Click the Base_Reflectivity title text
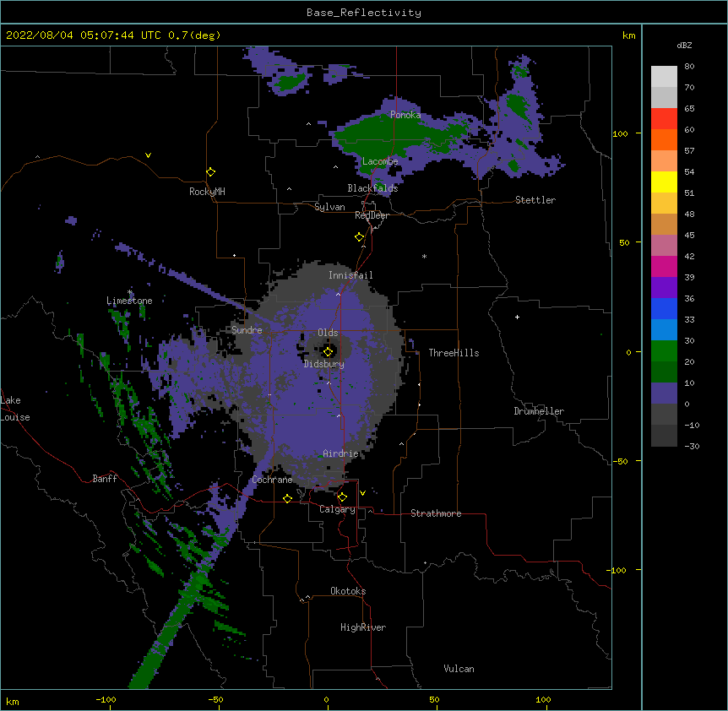The image size is (728, 711). click(364, 13)
